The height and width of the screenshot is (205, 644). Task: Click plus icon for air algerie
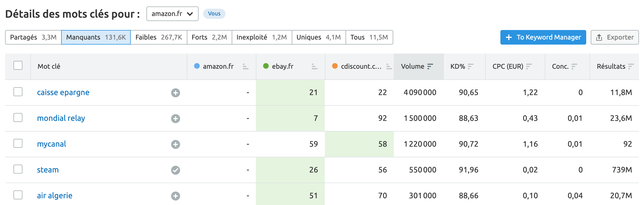(x=176, y=196)
